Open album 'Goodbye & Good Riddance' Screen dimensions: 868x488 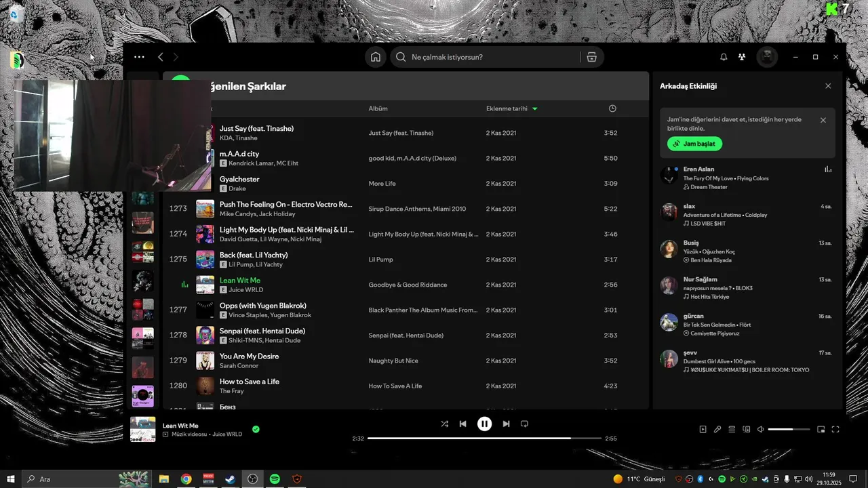click(x=408, y=285)
